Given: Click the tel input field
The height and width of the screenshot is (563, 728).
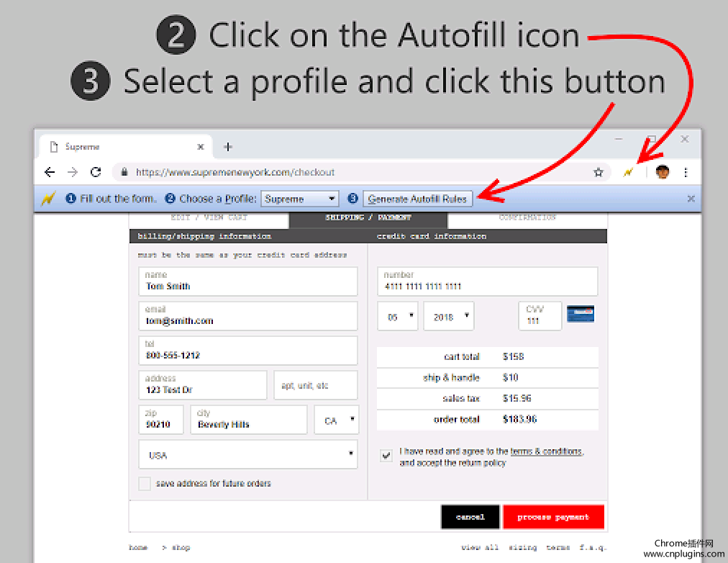Looking at the screenshot, I should 248,351.
